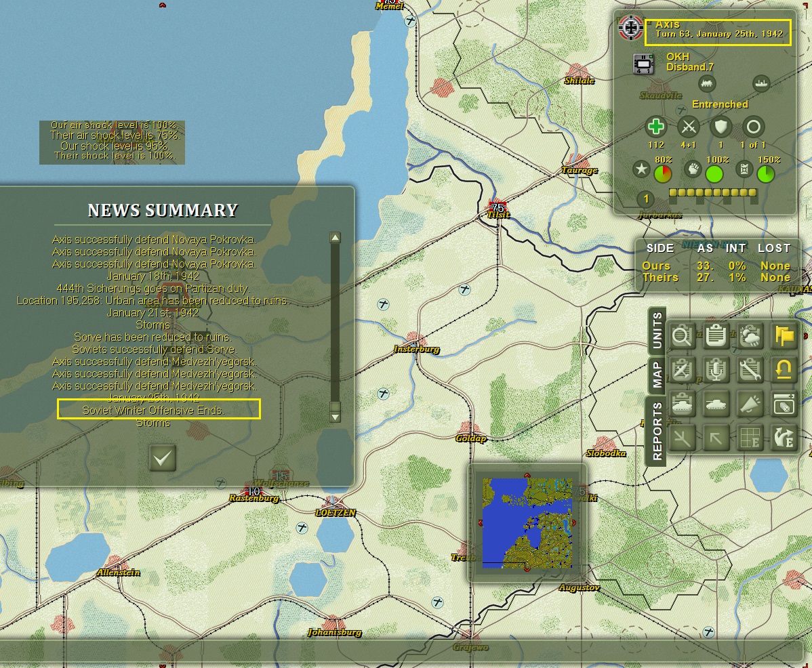Click the yellow squares supply bar
The image size is (812, 668).
(712, 192)
